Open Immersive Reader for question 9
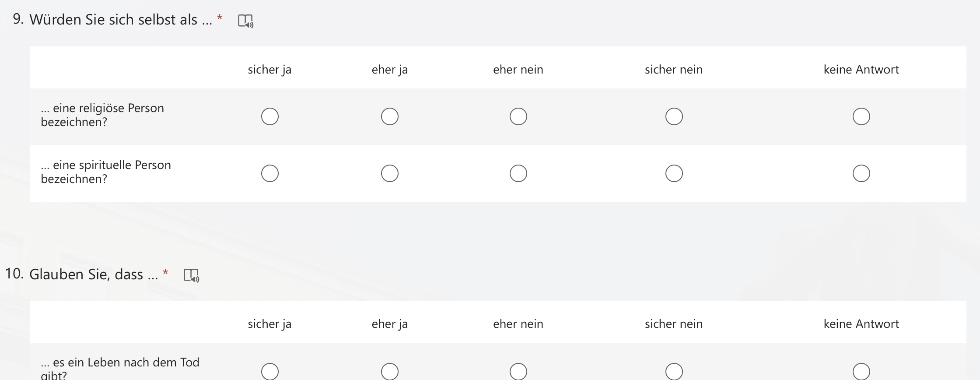 point(245,21)
